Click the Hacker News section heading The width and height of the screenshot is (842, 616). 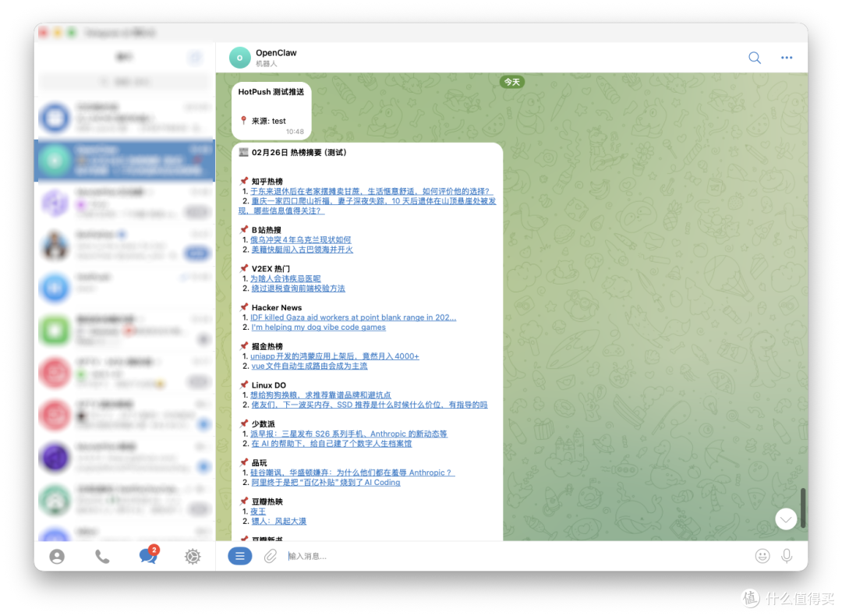pos(277,307)
